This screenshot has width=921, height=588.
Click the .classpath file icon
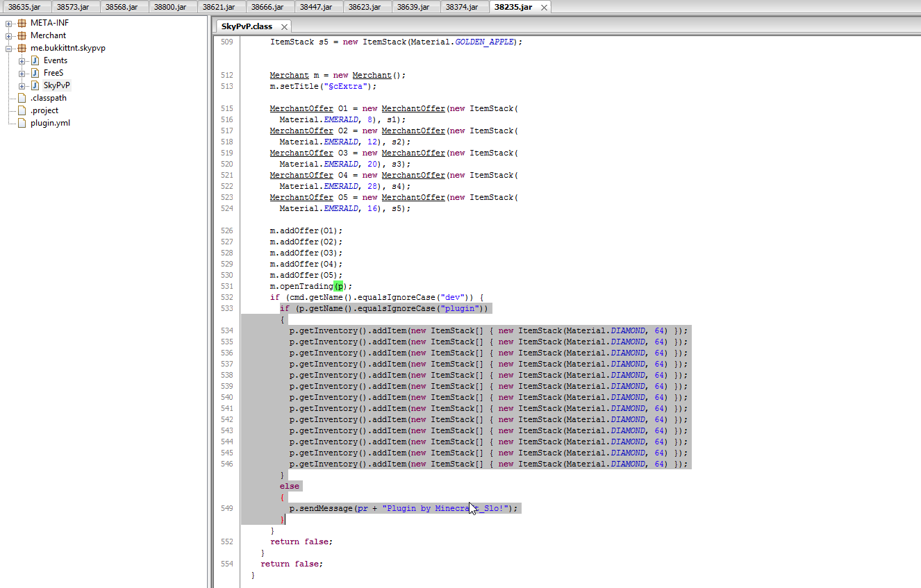(22, 98)
